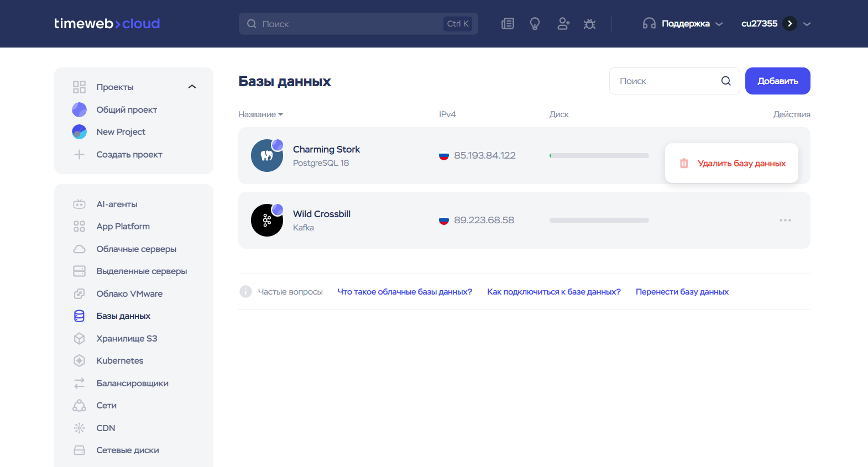Open the cu27355 account menu
The image size is (868, 467).
click(775, 24)
